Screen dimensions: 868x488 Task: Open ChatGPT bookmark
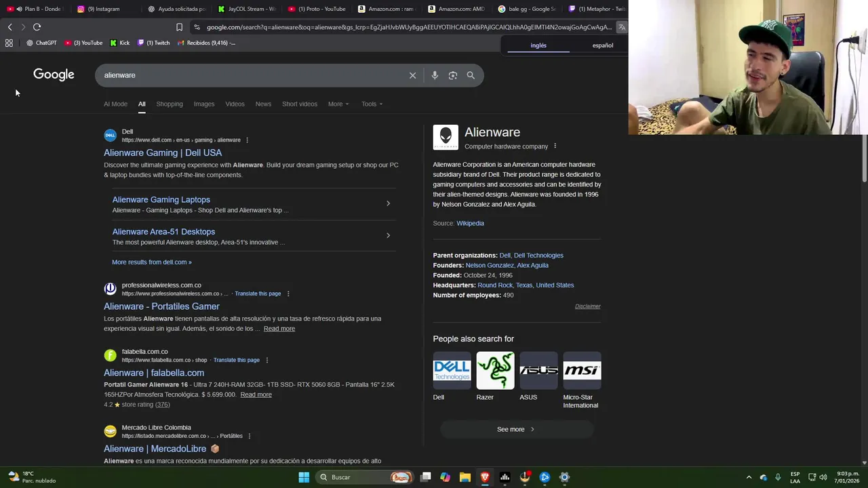click(x=41, y=43)
